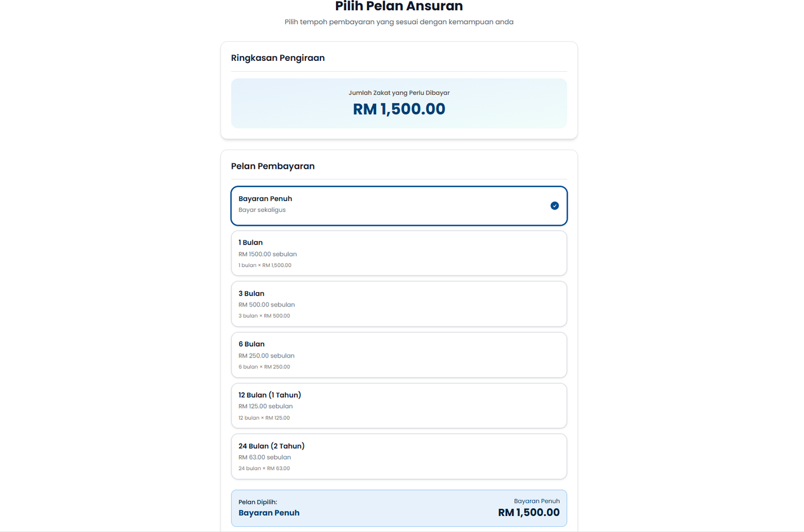Image resolution: width=804 pixels, height=532 pixels.
Task: Select the 3 Bulan installment plan
Action: [x=399, y=304]
